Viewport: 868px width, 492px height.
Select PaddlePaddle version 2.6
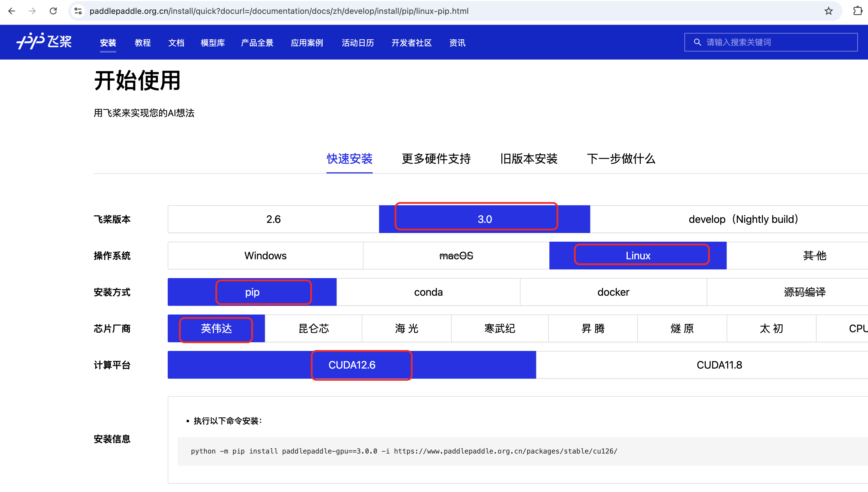[273, 219]
